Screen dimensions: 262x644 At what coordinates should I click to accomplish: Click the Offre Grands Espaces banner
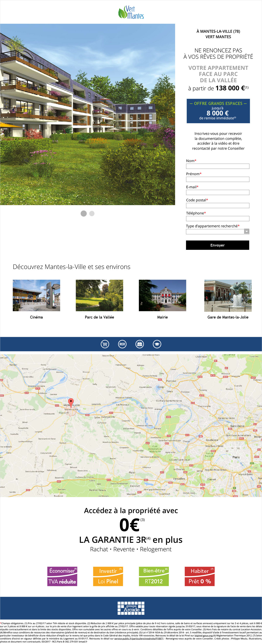[x=218, y=111]
